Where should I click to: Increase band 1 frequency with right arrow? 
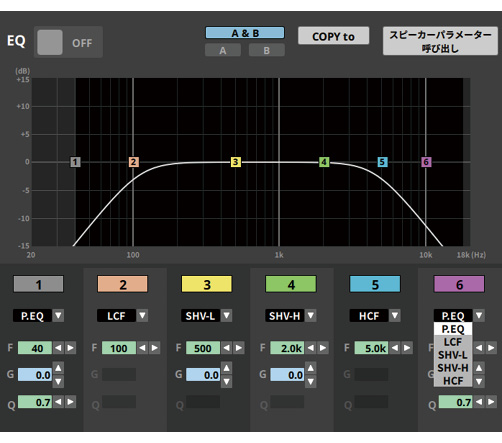point(70,348)
